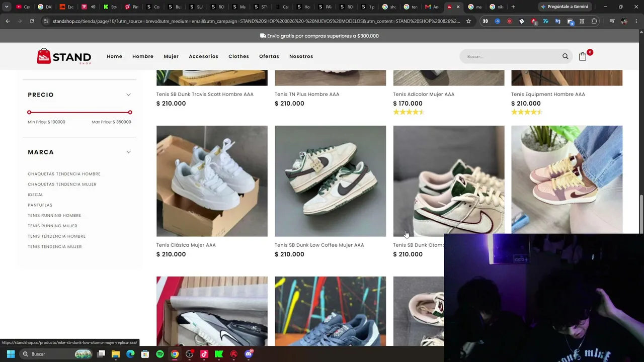This screenshot has height=362, width=644.
Task: Click the Buscar product search field
Action: coord(511,56)
